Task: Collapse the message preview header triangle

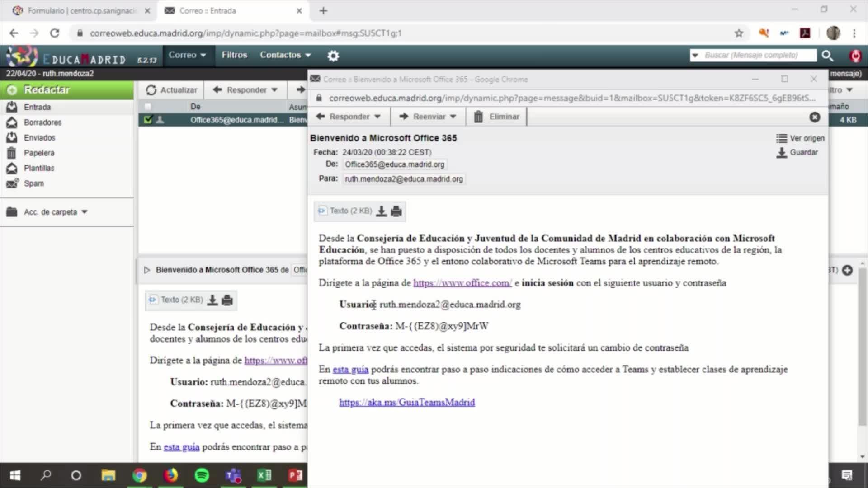Action: tap(147, 270)
